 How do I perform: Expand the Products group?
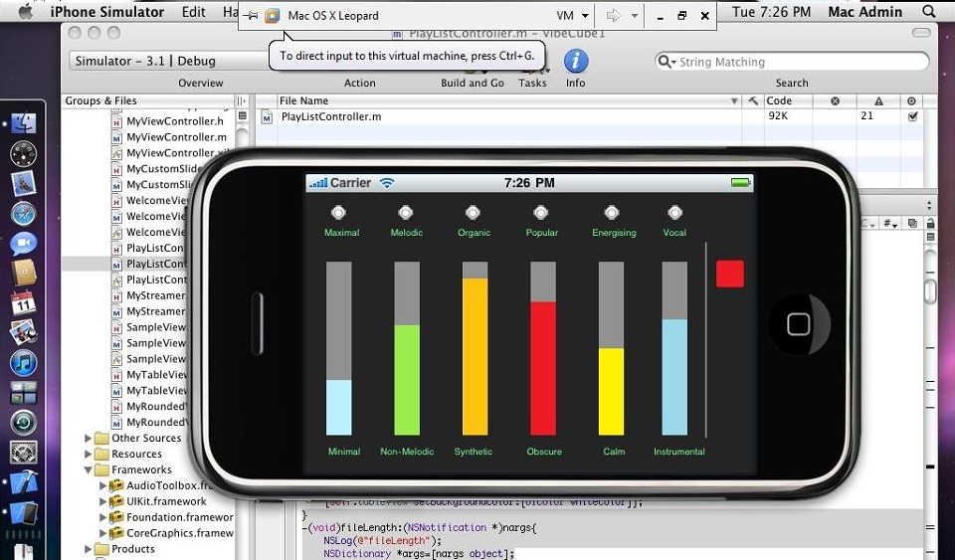[x=88, y=549]
